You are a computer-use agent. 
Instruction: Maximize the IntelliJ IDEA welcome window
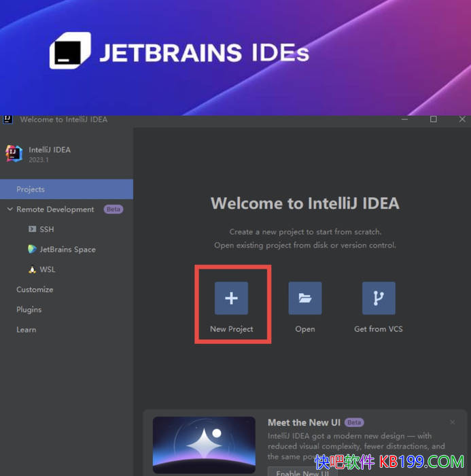tap(434, 119)
